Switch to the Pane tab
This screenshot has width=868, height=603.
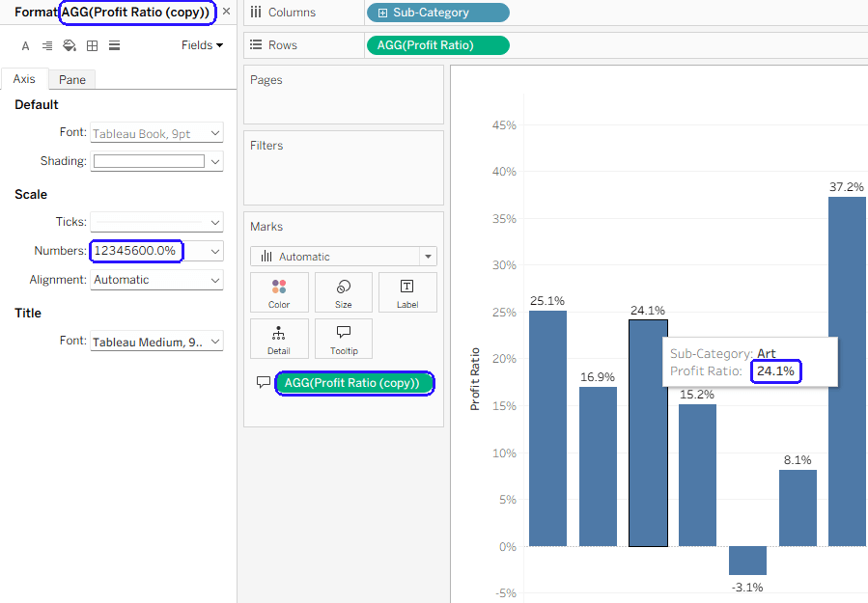[71, 80]
